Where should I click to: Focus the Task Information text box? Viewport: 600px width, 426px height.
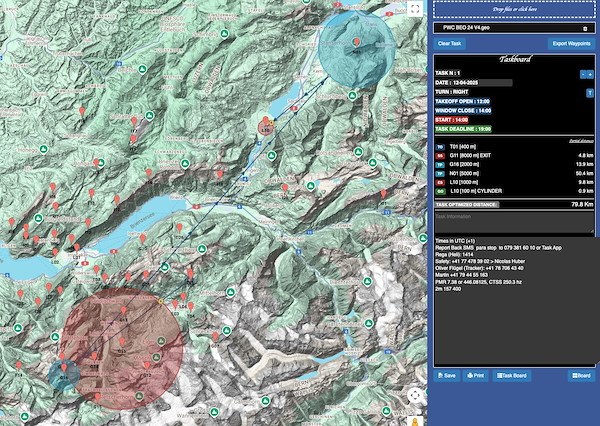pyautogui.click(x=514, y=223)
